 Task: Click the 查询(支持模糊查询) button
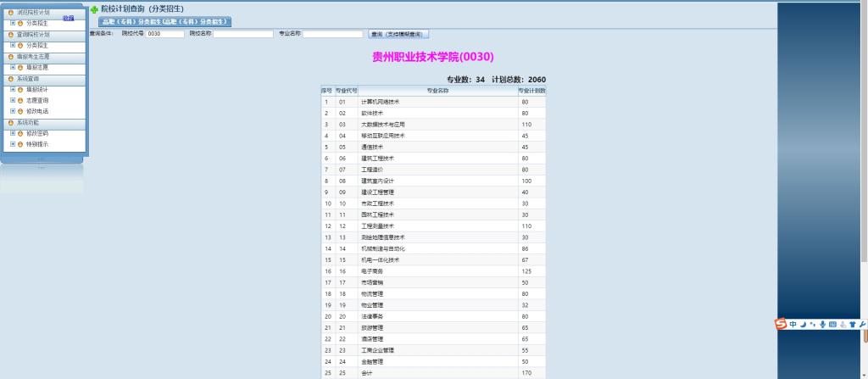399,34
